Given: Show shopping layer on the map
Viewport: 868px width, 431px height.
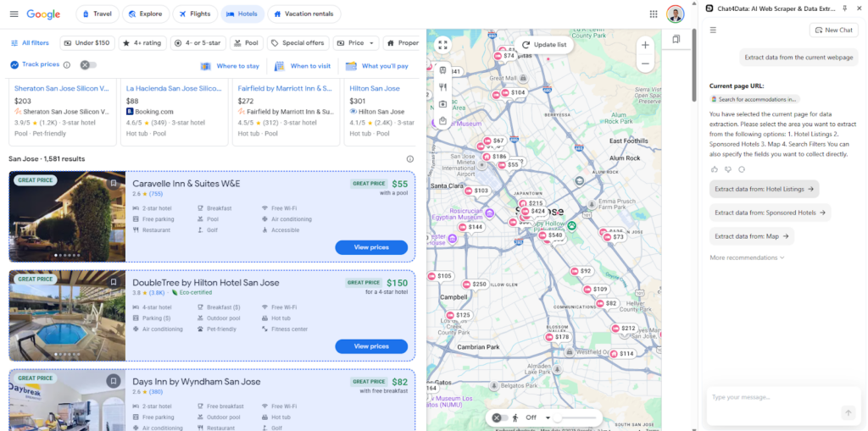Looking at the screenshot, I should point(442,120).
